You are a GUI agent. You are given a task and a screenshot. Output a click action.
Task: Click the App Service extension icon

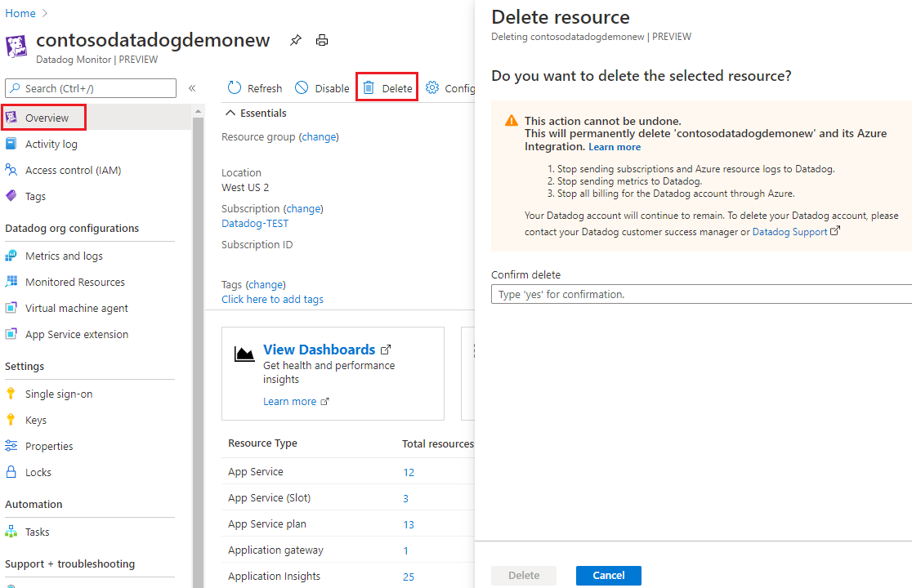point(11,334)
